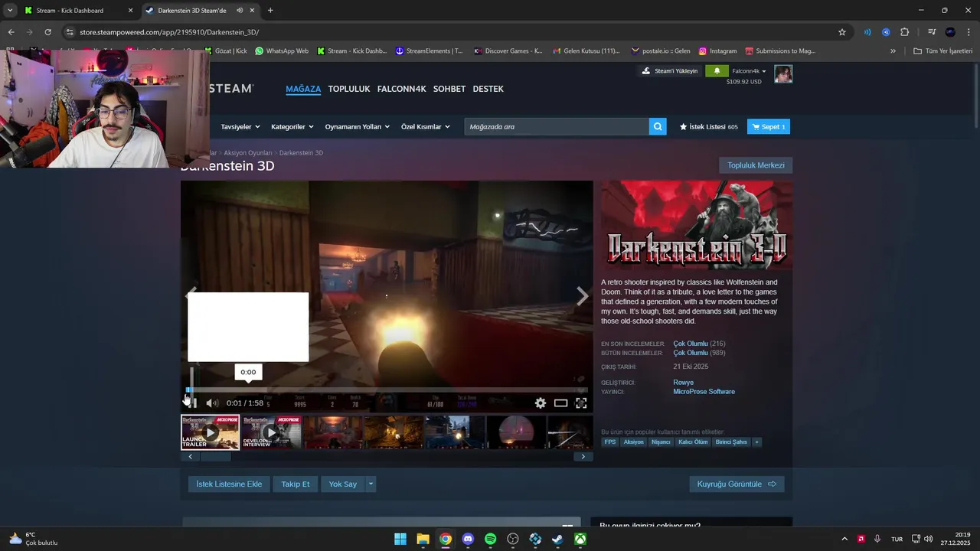
Task: Click the Steam profile avatar image
Action: click(x=783, y=73)
